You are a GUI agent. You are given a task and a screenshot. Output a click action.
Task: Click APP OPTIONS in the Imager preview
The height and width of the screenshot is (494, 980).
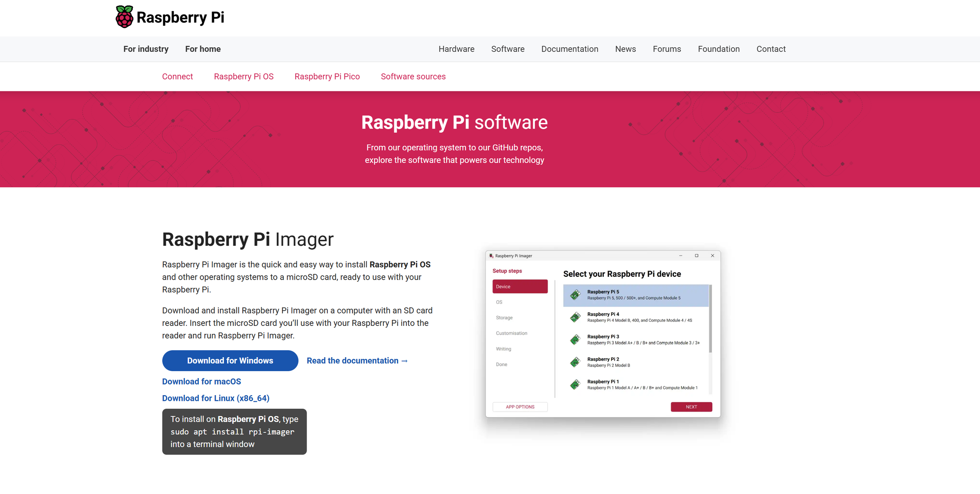(x=520, y=407)
